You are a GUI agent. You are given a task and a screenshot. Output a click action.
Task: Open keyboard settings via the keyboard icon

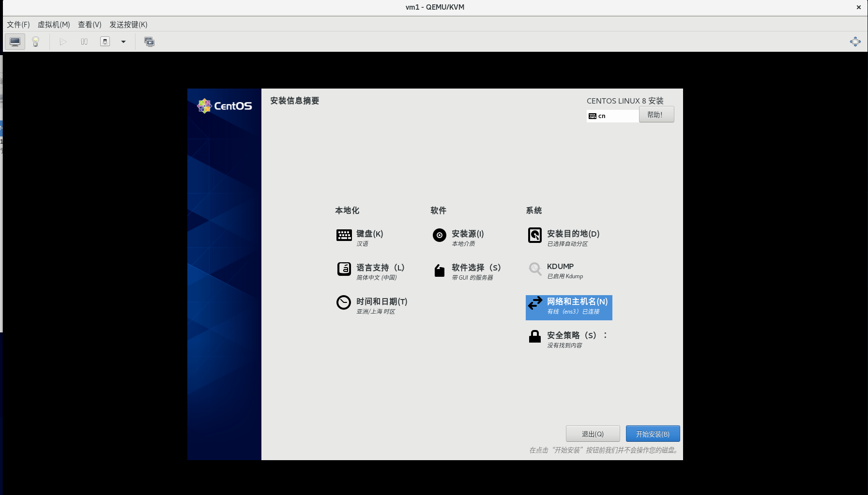pos(344,235)
